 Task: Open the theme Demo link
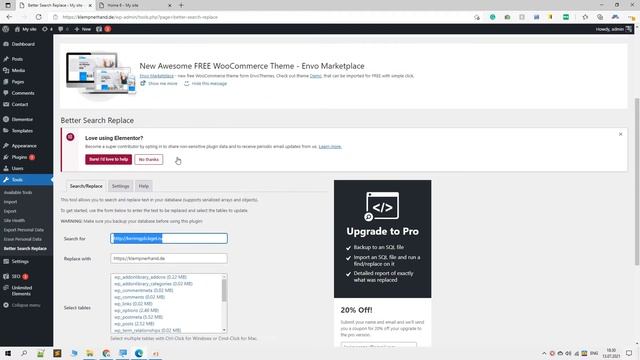click(316, 76)
